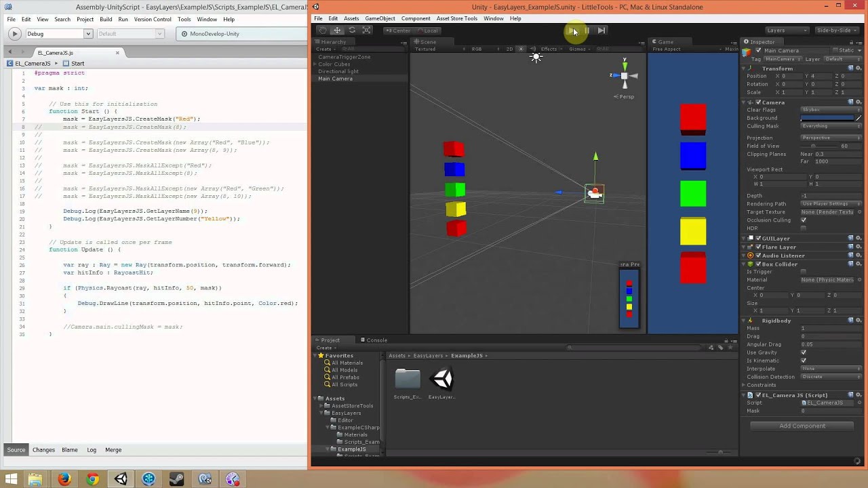Open Chrome from the Windows taskbar
868x488 pixels.
pos(92,479)
